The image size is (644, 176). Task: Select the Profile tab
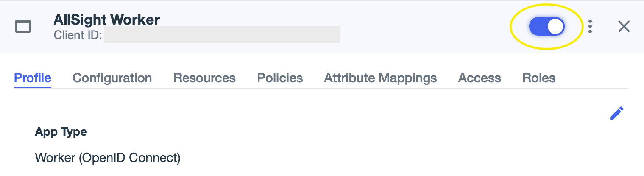[x=33, y=78]
